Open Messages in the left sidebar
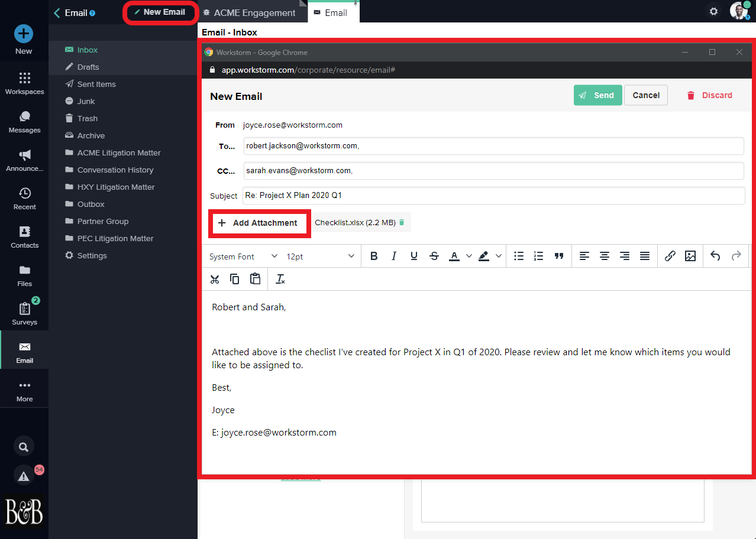Image resolution: width=756 pixels, height=539 pixels. coord(24,122)
